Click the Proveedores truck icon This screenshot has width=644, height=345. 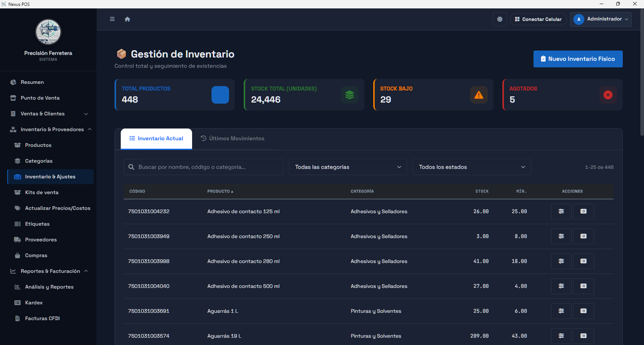tap(17, 240)
